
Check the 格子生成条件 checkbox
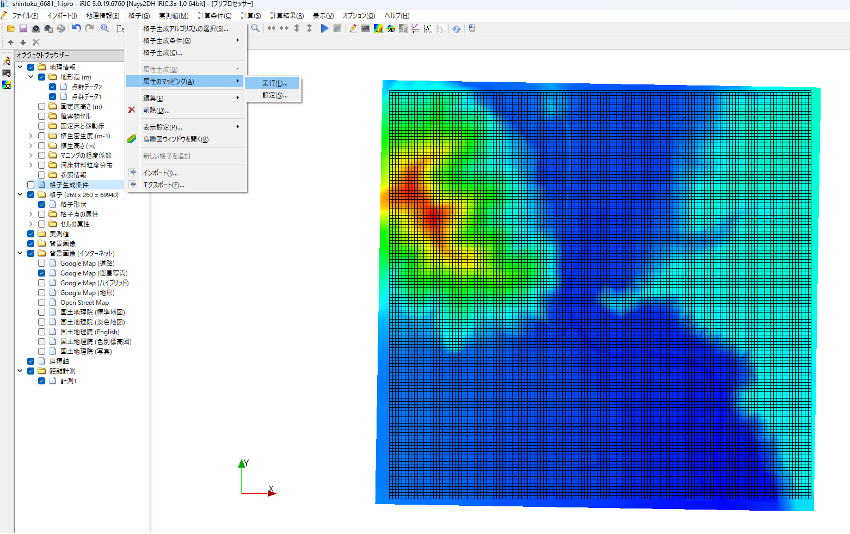pyautogui.click(x=31, y=185)
